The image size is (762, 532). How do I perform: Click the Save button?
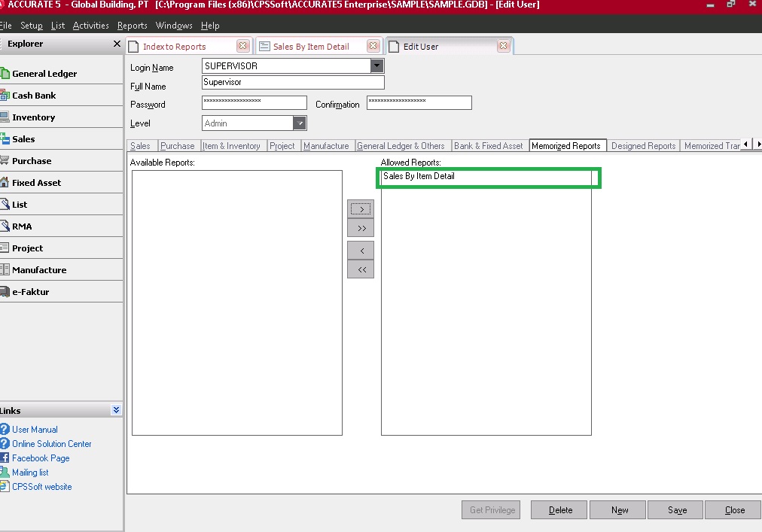pos(676,510)
